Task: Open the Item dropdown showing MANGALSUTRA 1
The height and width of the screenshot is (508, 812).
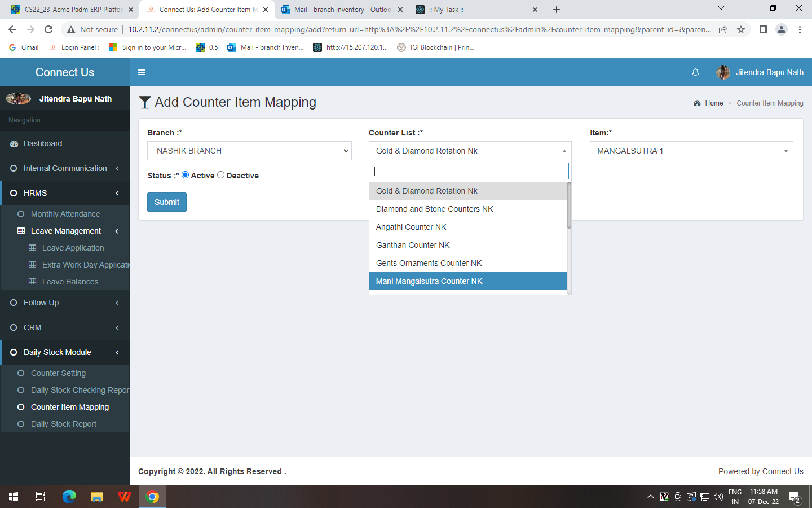Action: [691, 151]
